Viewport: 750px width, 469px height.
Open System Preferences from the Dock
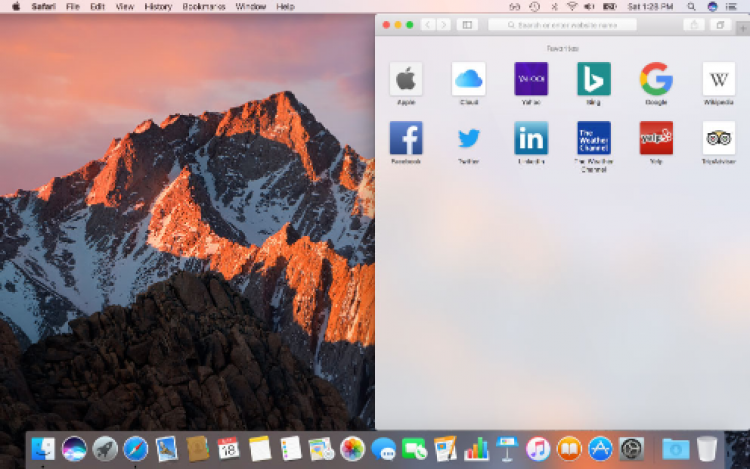pyautogui.click(x=631, y=449)
